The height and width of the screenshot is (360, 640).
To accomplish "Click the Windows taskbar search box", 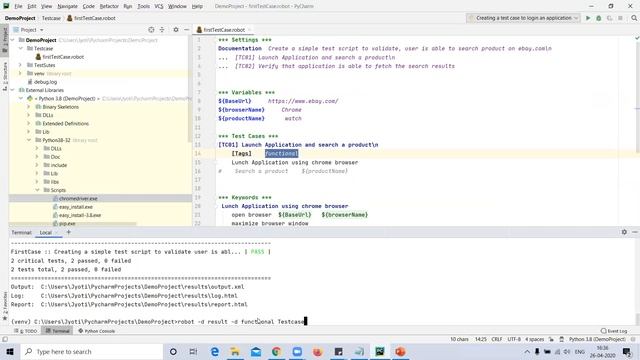I will click(x=92, y=351).
